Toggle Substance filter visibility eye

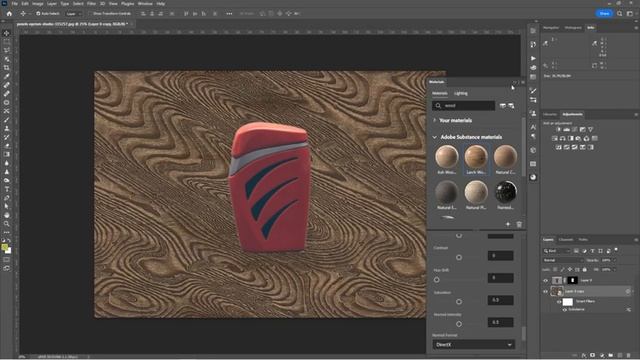click(x=564, y=310)
